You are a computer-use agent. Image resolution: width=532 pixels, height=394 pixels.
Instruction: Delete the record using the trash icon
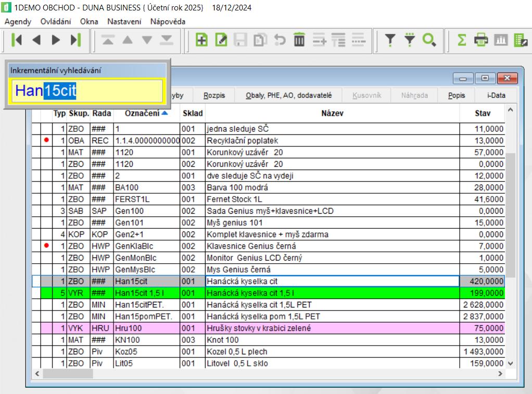299,40
